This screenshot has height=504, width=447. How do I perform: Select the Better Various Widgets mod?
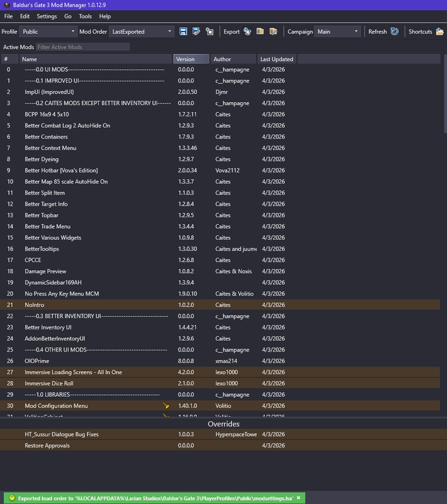pos(220,238)
